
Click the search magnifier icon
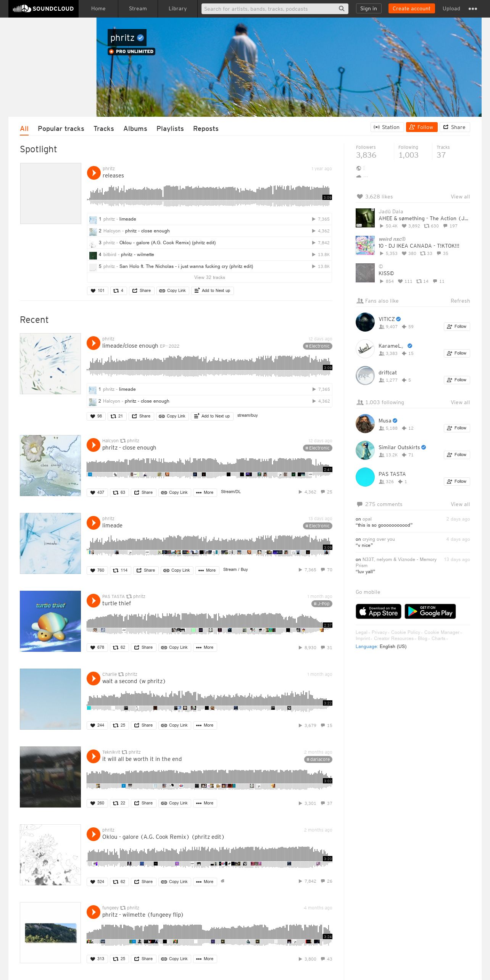342,8
